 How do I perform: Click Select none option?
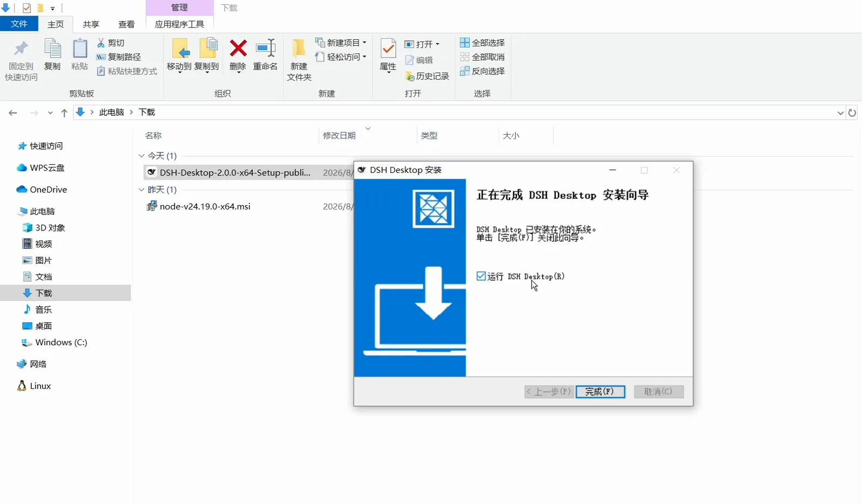point(482,57)
